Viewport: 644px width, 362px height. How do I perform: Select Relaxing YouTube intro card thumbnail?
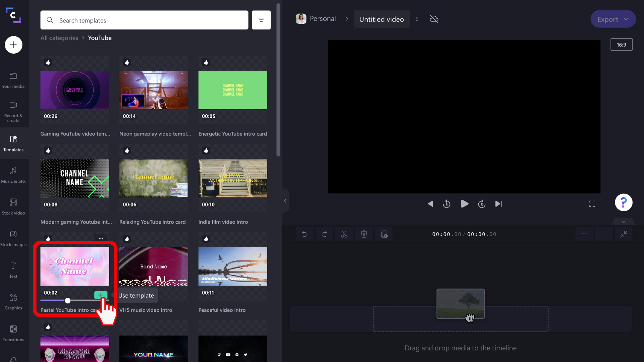pyautogui.click(x=154, y=178)
